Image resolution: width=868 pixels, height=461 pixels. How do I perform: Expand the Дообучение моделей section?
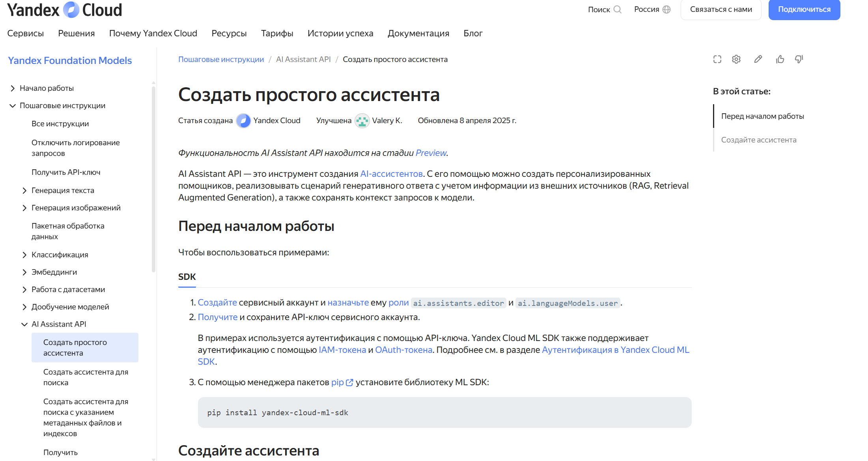(24, 307)
